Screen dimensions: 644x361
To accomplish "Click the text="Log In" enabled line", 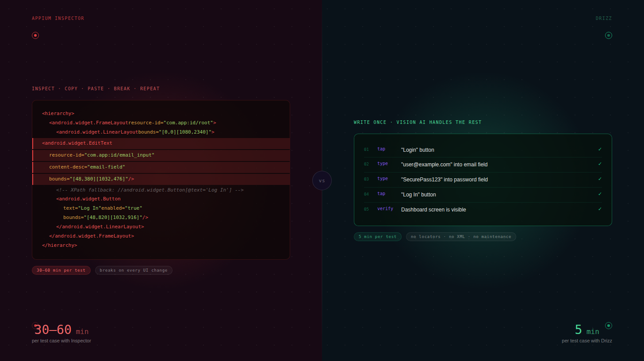I will [x=103, y=208].
